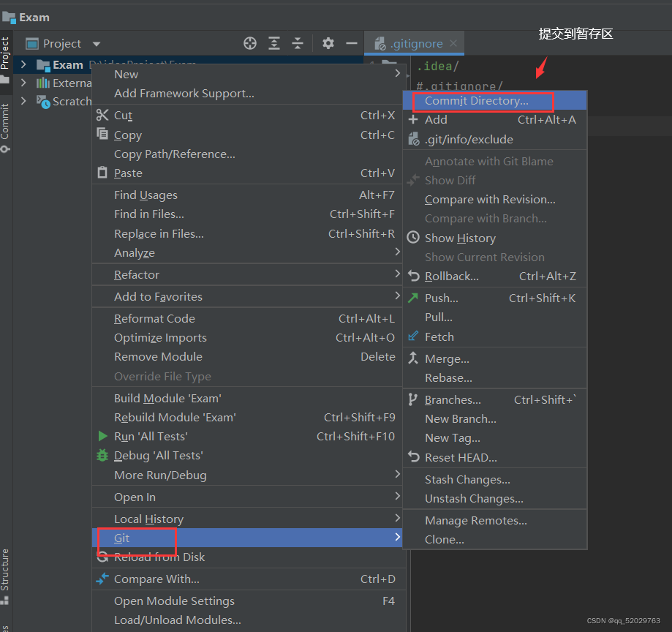Viewport: 672px width, 632px height.
Task: Open the More Run/Debug submenu
Action: tap(248, 475)
